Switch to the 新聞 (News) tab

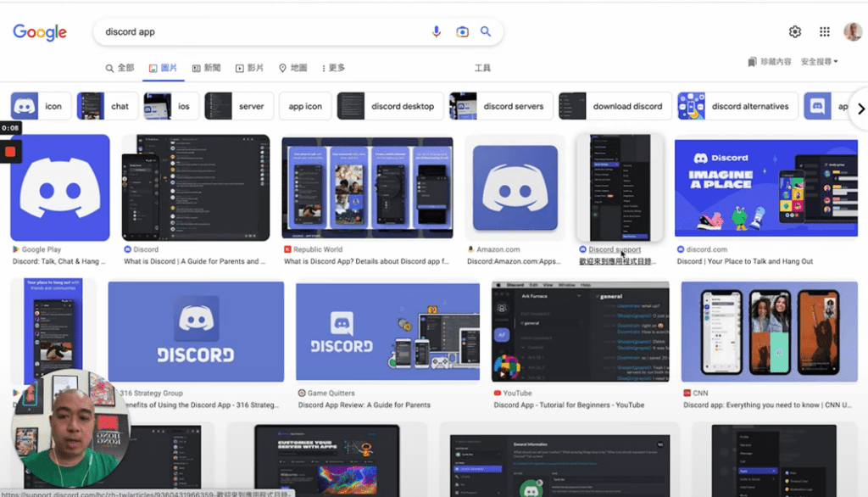[207, 68]
